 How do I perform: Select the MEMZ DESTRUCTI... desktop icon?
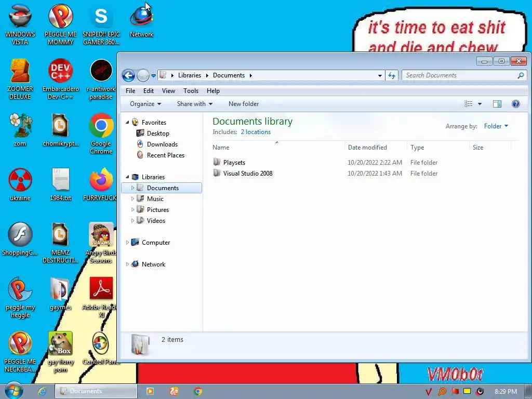(x=60, y=243)
